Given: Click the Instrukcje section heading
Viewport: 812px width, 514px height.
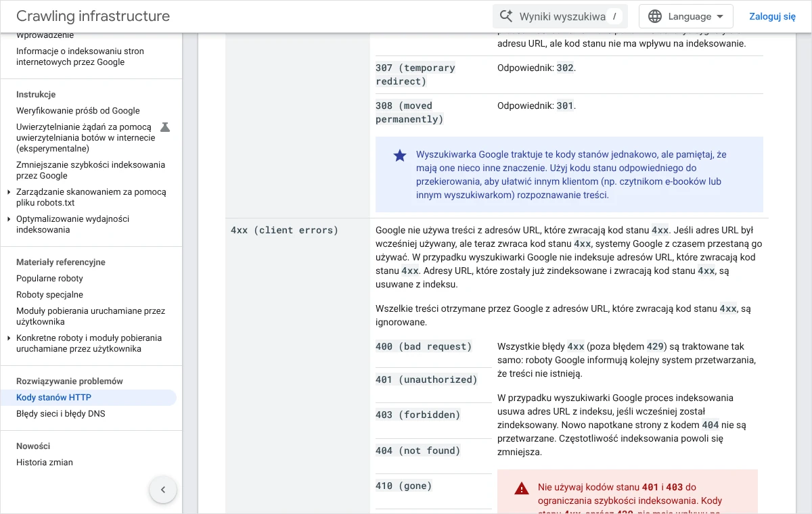Looking at the screenshot, I should point(36,95).
